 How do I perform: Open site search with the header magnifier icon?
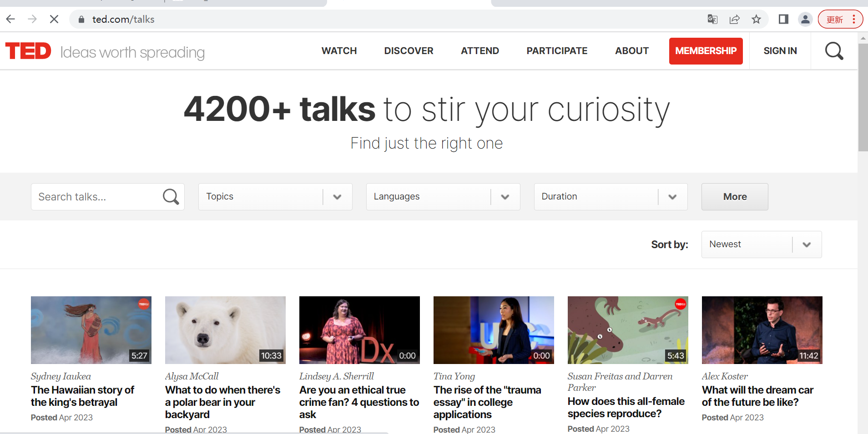point(834,51)
